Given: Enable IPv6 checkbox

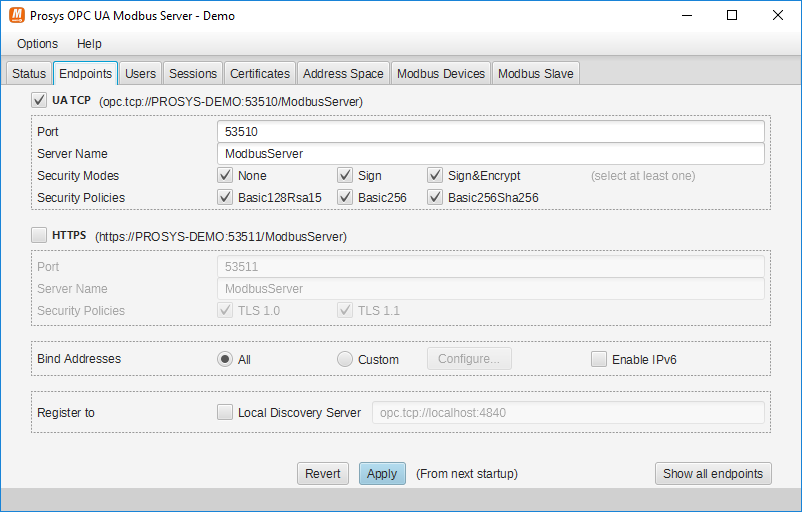Looking at the screenshot, I should point(599,359).
